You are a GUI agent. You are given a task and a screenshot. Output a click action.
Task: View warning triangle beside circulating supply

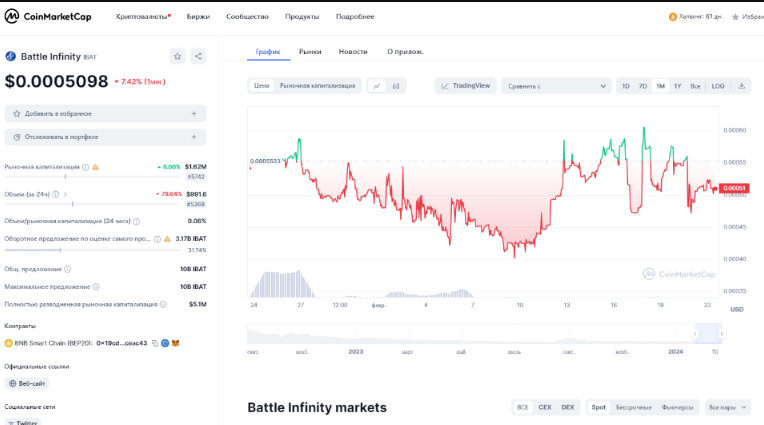coord(167,239)
